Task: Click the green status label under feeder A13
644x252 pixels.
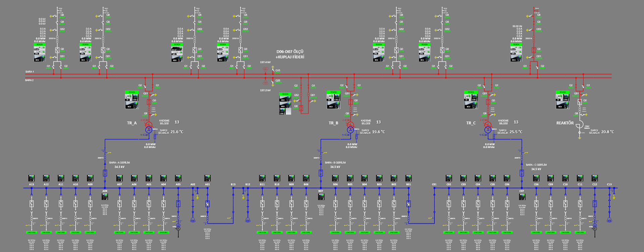Action: [x=32, y=232]
